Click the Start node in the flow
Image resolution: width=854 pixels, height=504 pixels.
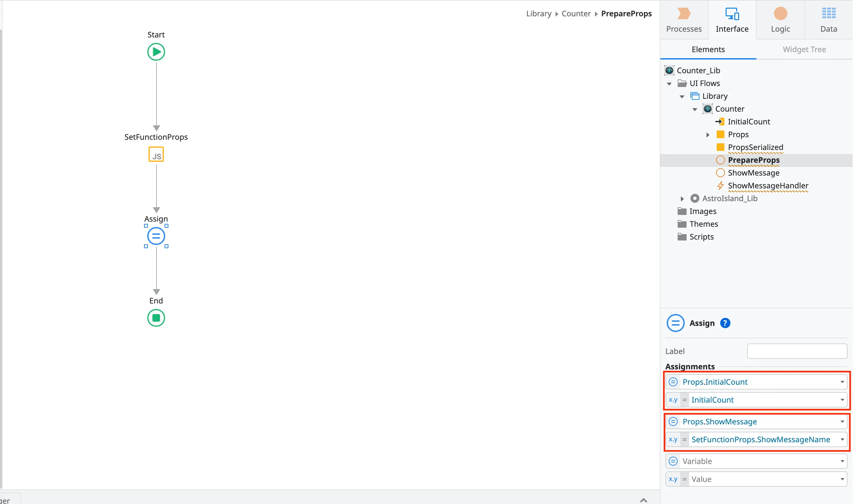pyautogui.click(x=156, y=52)
